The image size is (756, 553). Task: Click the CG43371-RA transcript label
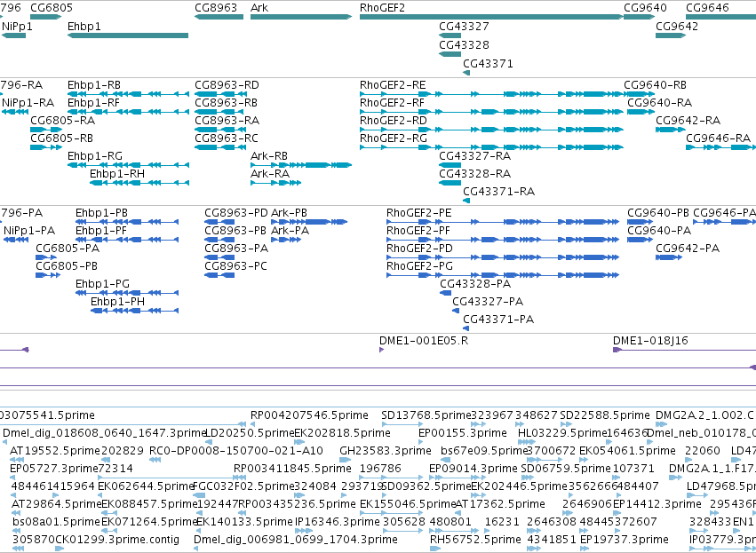point(499,192)
